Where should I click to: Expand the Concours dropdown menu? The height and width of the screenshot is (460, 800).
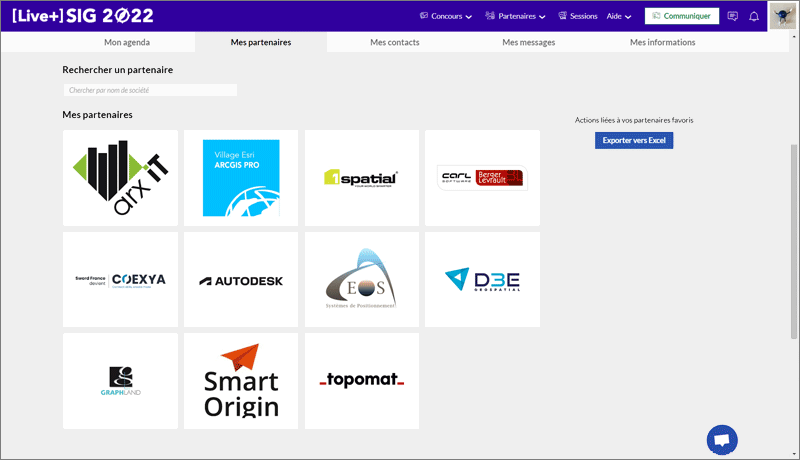click(445, 16)
